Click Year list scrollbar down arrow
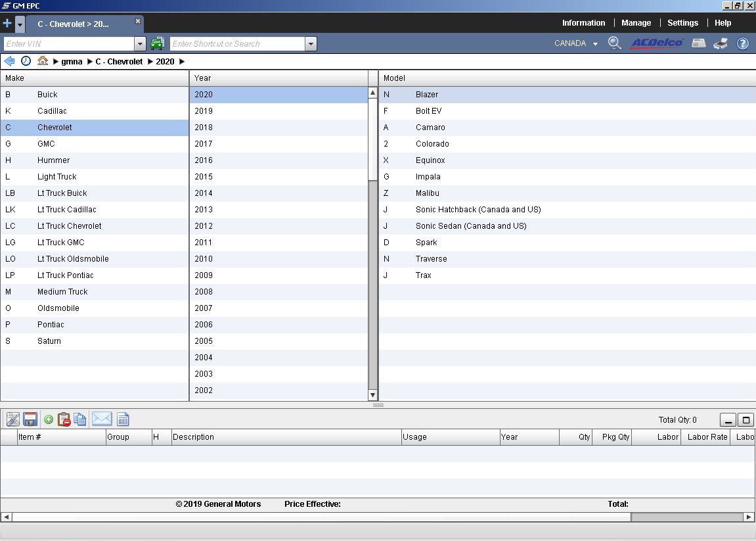The image size is (756, 541). [x=372, y=395]
